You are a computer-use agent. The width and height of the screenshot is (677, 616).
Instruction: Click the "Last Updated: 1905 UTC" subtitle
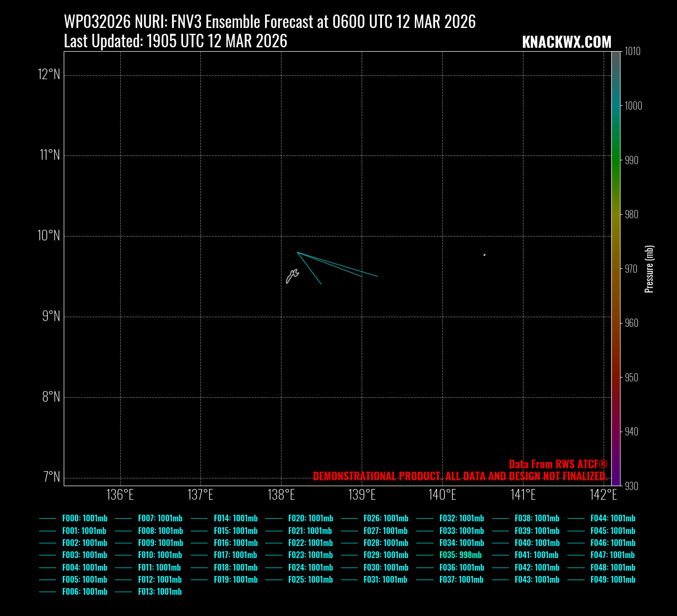175,42
